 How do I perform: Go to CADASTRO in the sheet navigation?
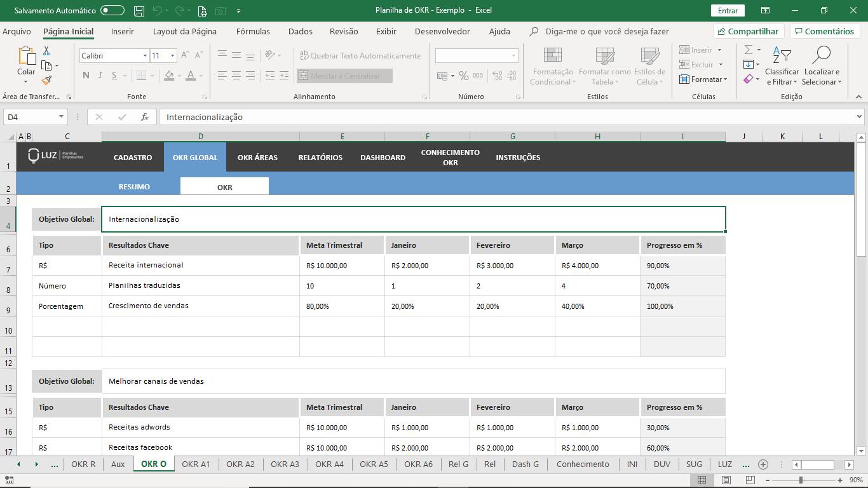coord(133,158)
